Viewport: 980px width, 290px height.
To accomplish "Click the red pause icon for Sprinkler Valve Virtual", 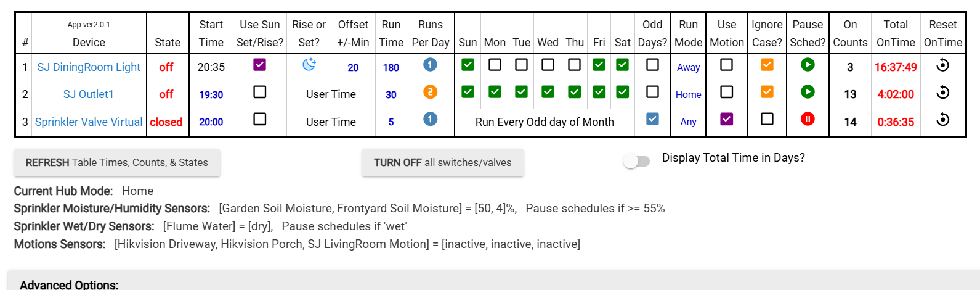I will [808, 119].
